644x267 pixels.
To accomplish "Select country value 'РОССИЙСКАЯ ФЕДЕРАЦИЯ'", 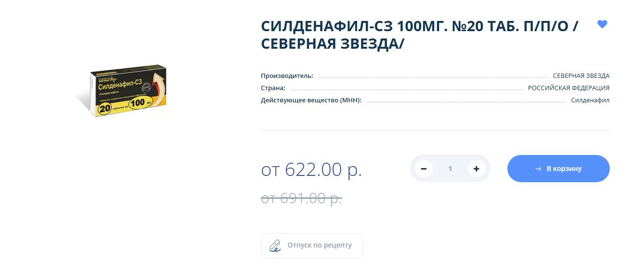I will tap(568, 88).
